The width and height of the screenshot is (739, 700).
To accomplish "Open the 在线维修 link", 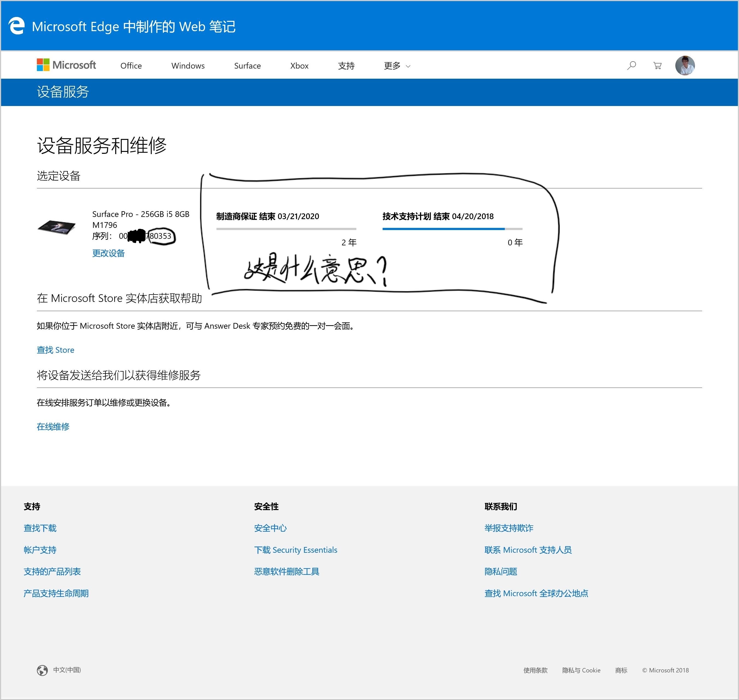I will (x=53, y=427).
